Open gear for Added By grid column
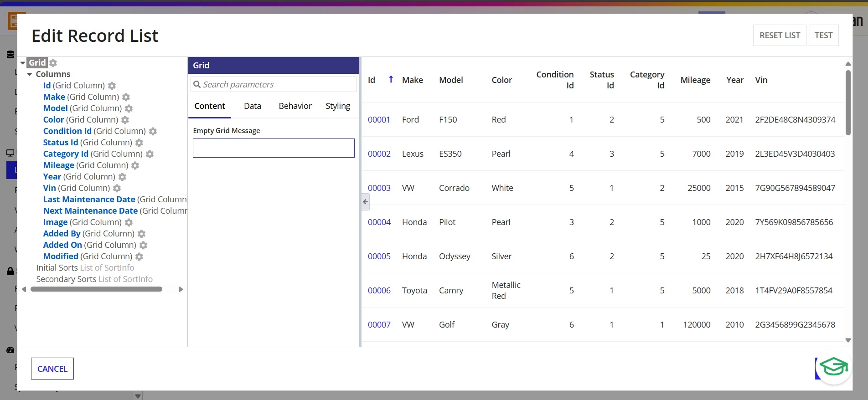Screen dimensions: 868x400 click(x=142, y=234)
